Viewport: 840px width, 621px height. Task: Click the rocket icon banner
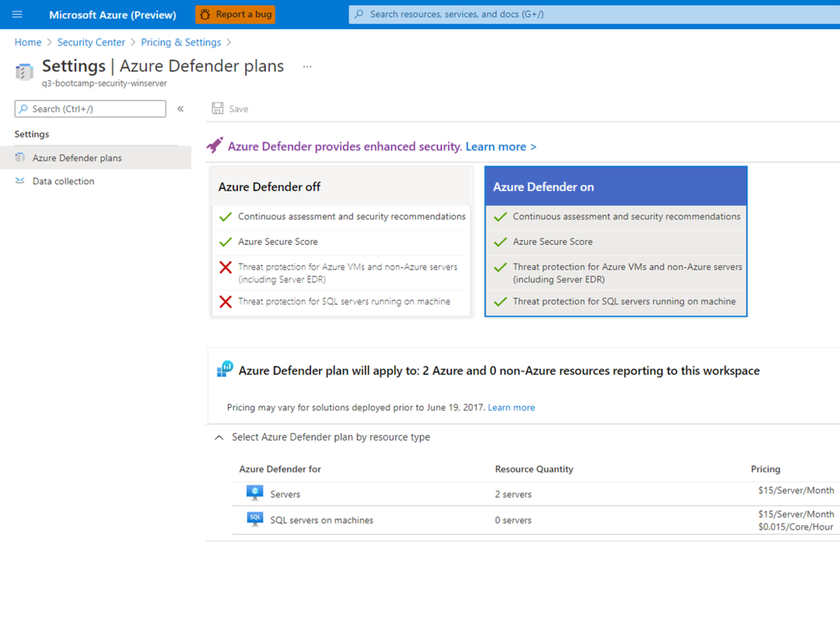(x=215, y=145)
